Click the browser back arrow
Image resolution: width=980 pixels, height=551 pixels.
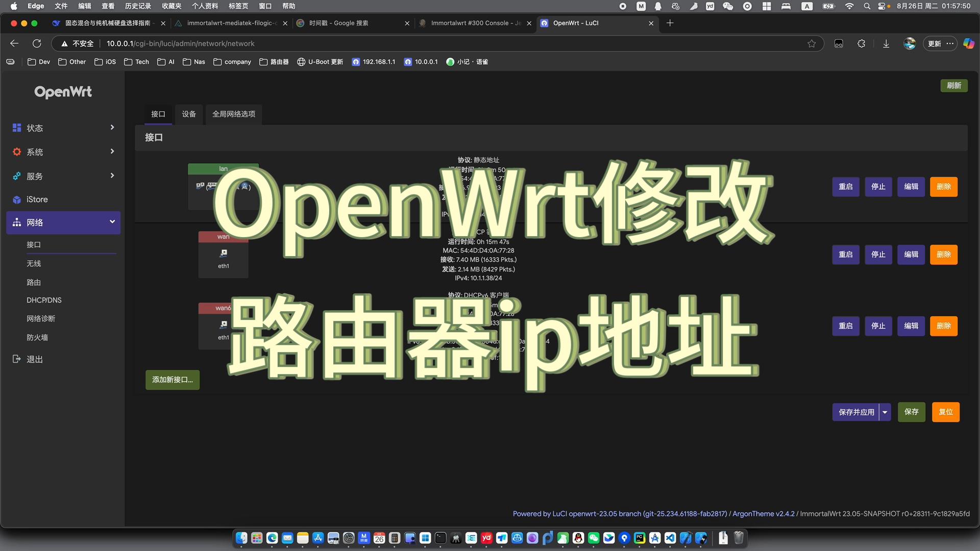14,43
